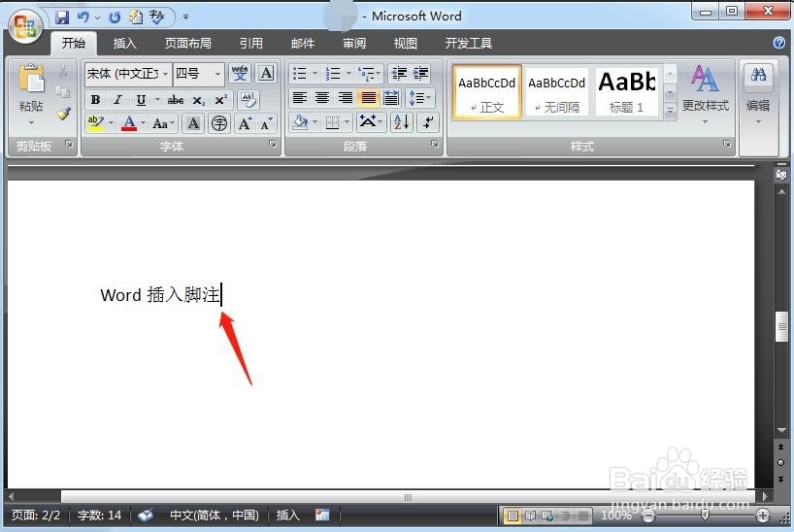Toggle bold formatting
This screenshot has width=794, height=532.
tap(95, 100)
